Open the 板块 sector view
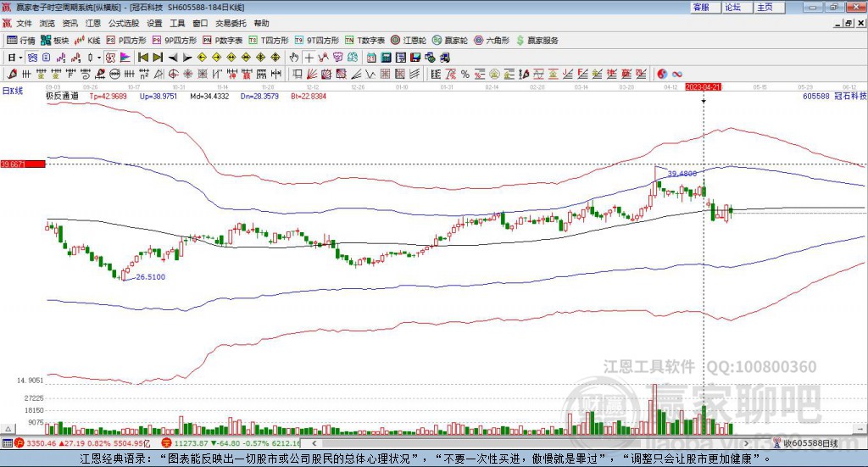 [55, 41]
